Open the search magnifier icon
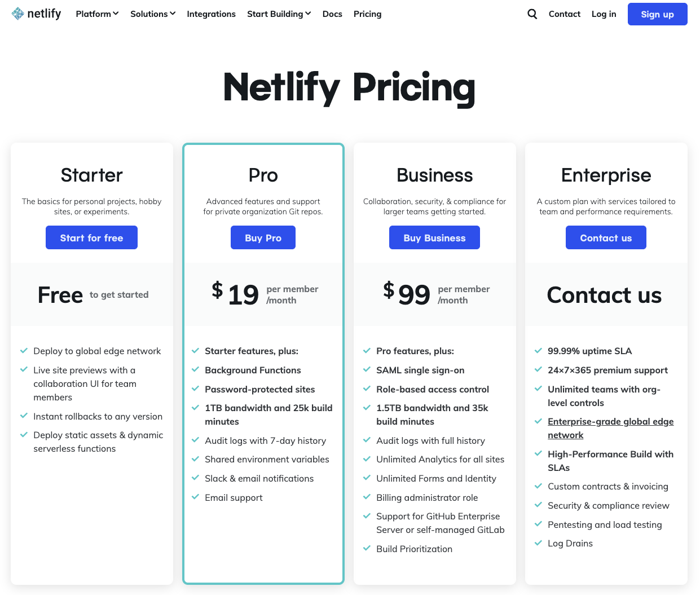This screenshot has width=700, height=595. pyautogui.click(x=532, y=14)
